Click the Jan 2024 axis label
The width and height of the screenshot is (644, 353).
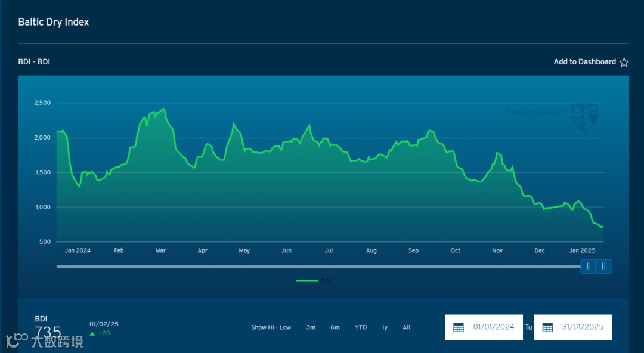[x=78, y=250]
